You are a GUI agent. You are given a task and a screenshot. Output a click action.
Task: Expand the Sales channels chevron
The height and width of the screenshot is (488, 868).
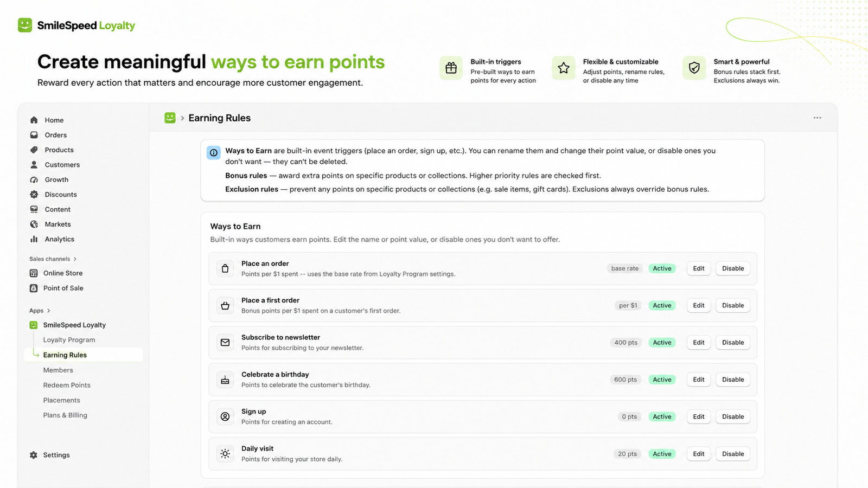pos(75,259)
